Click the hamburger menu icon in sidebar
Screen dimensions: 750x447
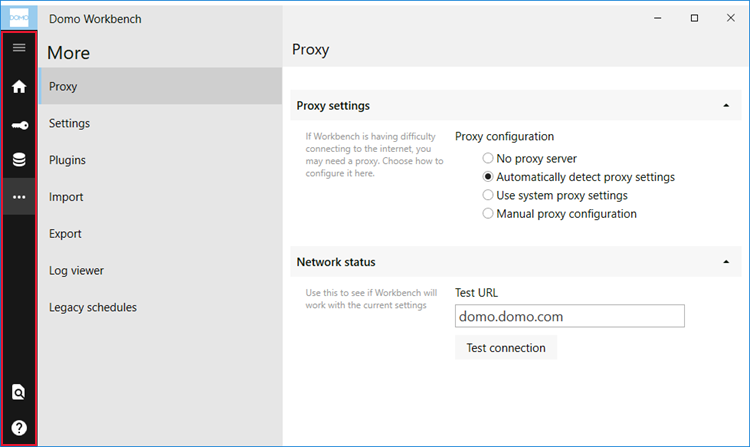(x=19, y=48)
